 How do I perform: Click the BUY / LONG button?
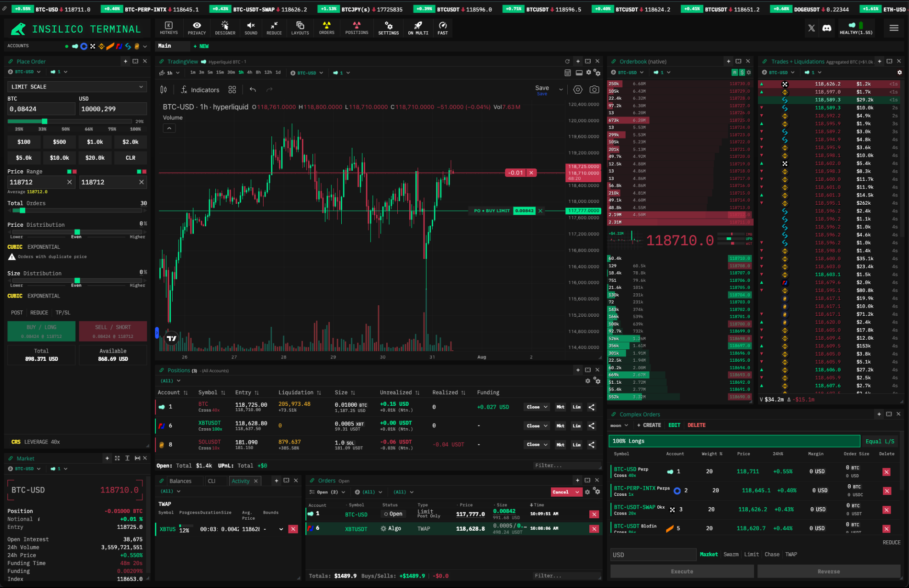tap(41, 331)
